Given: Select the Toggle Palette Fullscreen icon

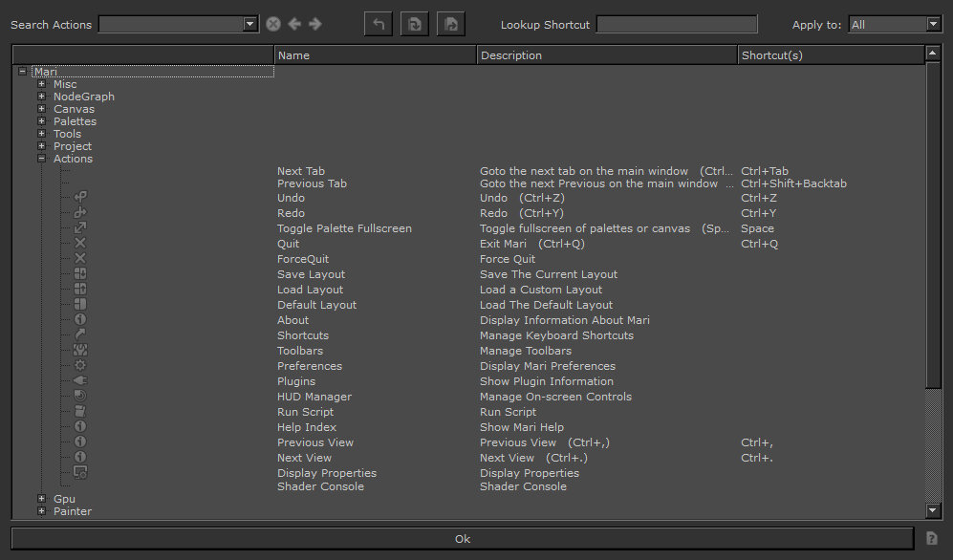Looking at the screenshot, I should [x=80, y=228].
